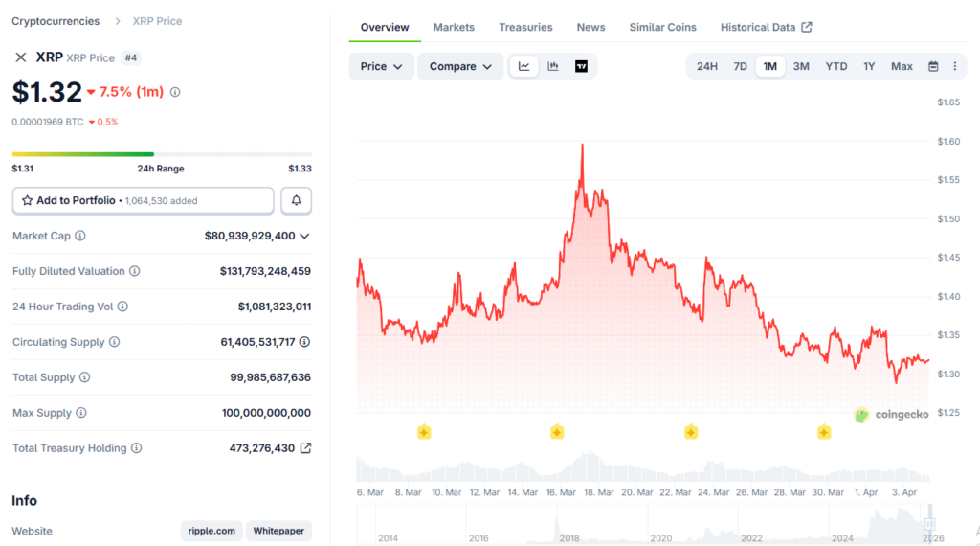980x546 pixels.
Task: Click the price alert bell icon
Action: 297,200
